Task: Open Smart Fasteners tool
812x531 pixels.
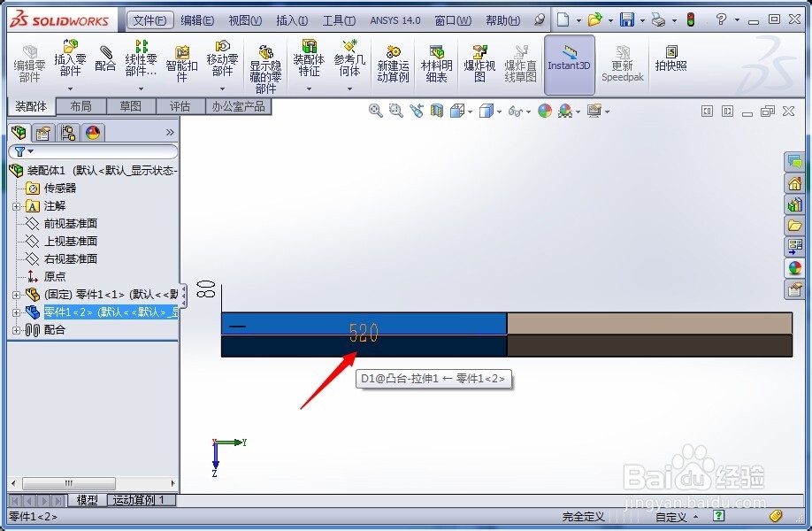Action: tap(181, 65)
